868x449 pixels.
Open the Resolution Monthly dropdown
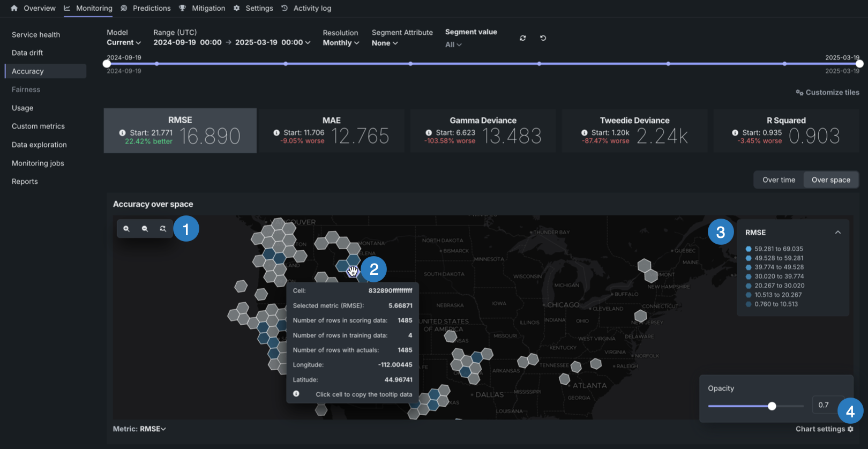point(341,43)
